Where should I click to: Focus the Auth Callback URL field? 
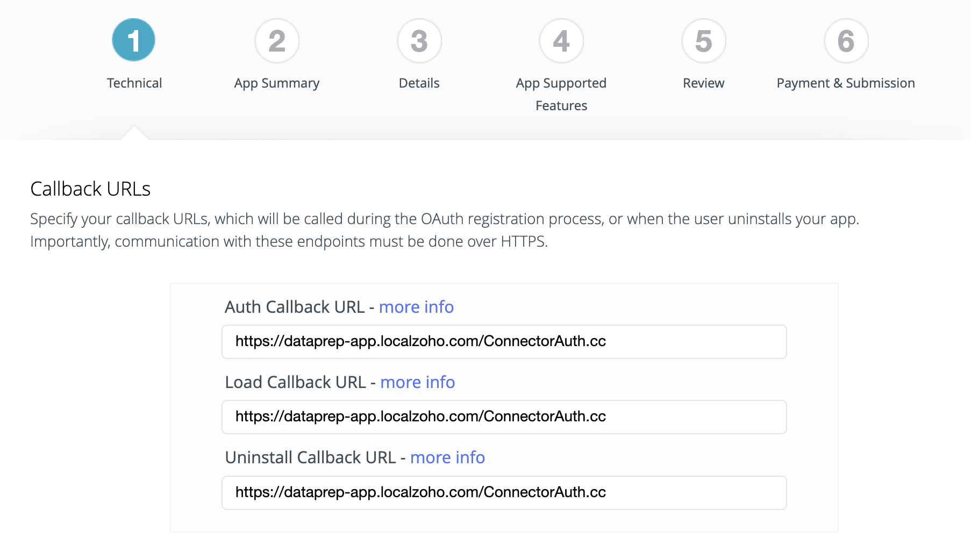click(504, 342)
